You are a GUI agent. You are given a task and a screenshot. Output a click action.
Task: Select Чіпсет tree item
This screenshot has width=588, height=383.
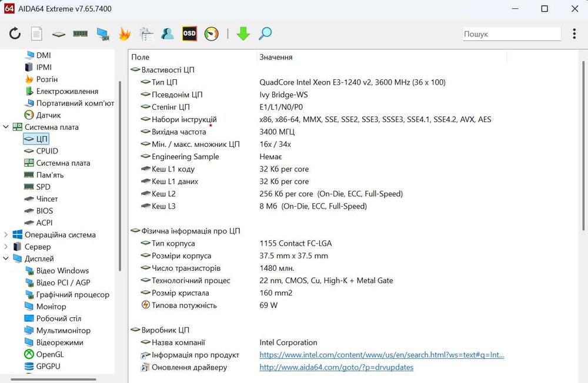pyautogui.click(x=41, y=199)
